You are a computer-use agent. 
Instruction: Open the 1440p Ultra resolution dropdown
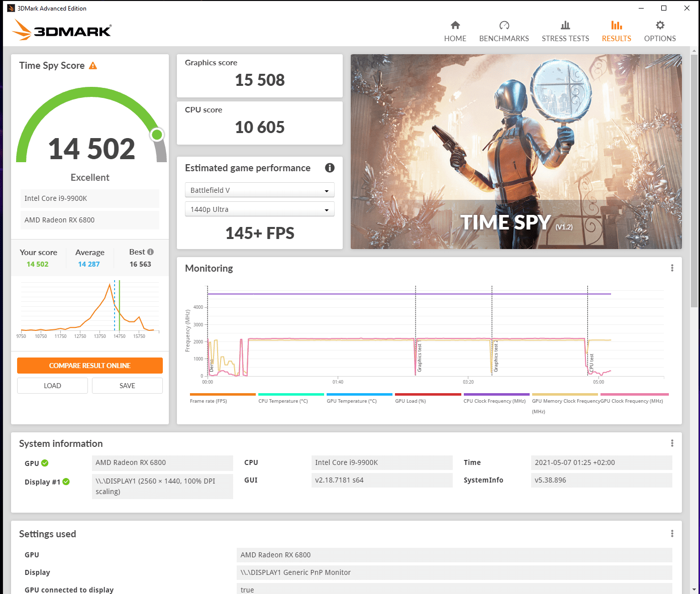[260, 209]
